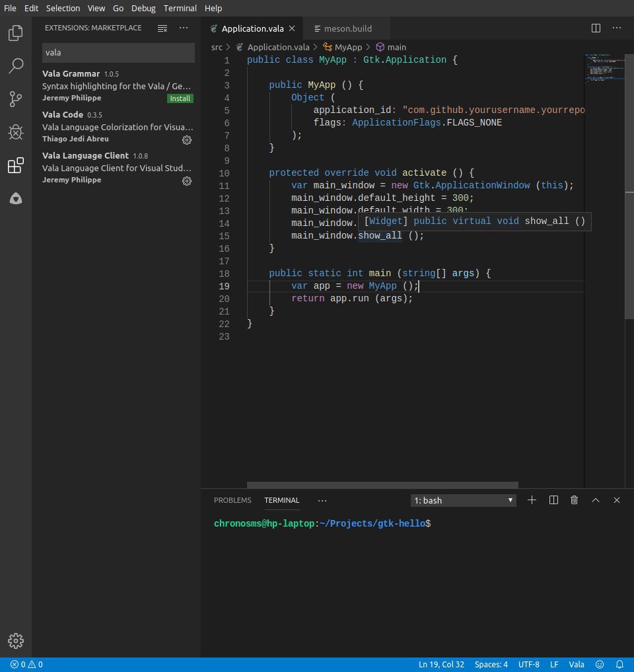Open the Selection menu
Viewport: 634px width, 672px height.
[x=63, y=8]
